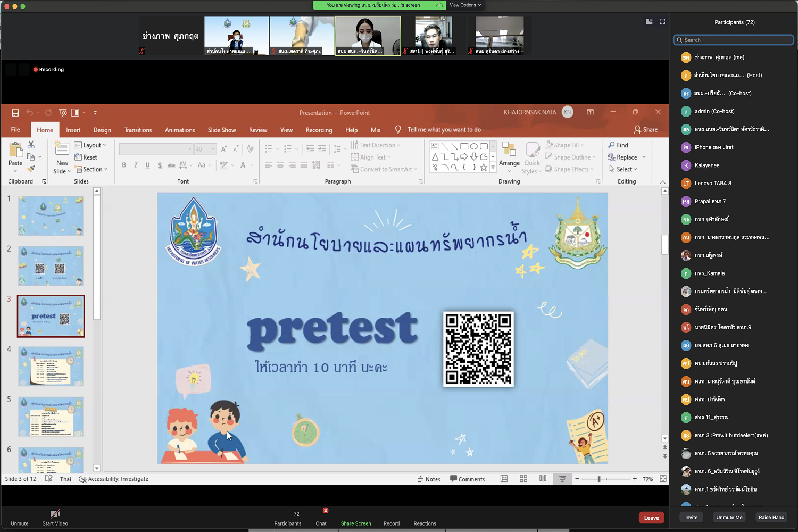Click the Arrange icon in Drawing group

point(509,149)
